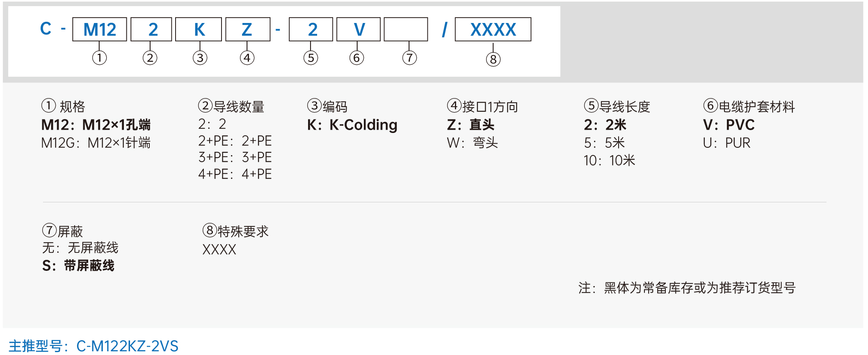Select the M12 code box
868x355 pixels.
(100, 29)
